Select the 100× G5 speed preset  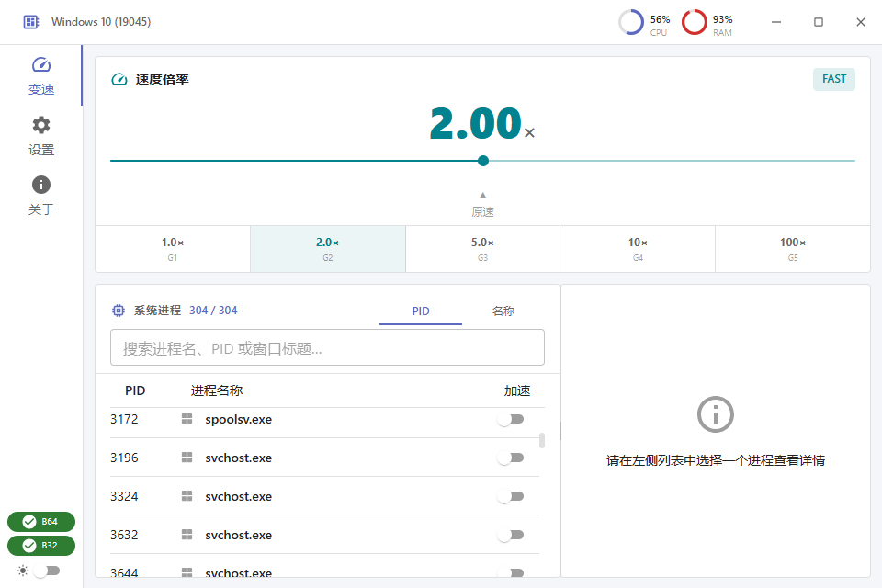793,249
